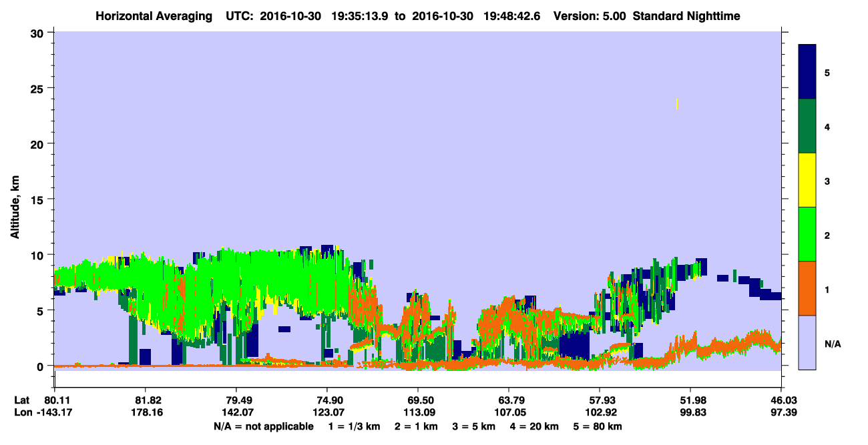
Task: Click the y-axis tick label 25
Action: tap(39, 88)
